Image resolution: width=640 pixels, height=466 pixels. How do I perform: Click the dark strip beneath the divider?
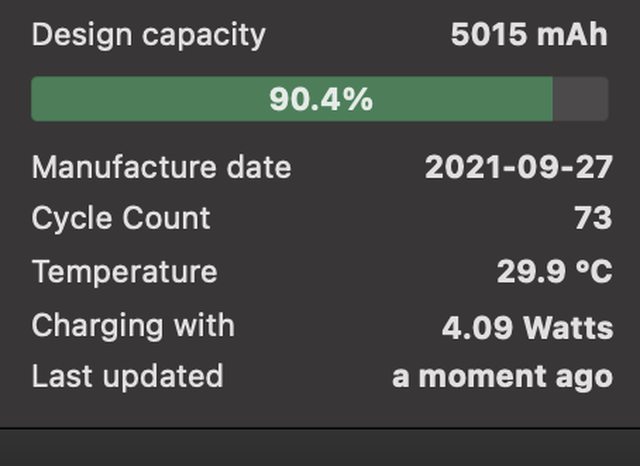click(x=320, y=447)
